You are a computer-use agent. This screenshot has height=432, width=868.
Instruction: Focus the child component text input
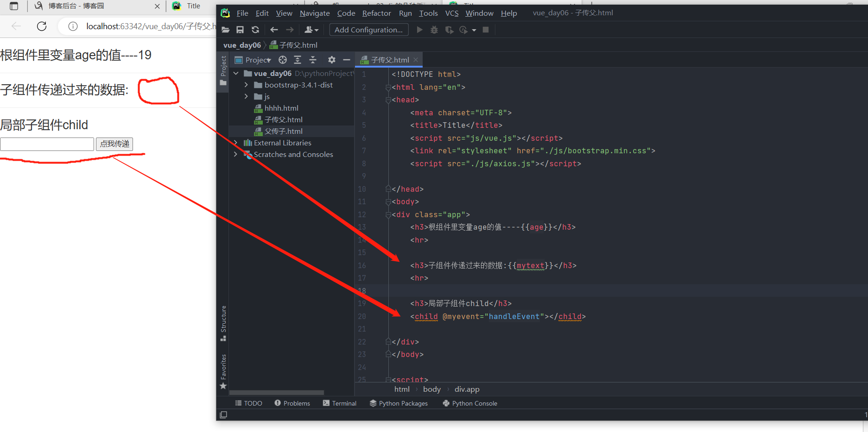pos(47,144)
